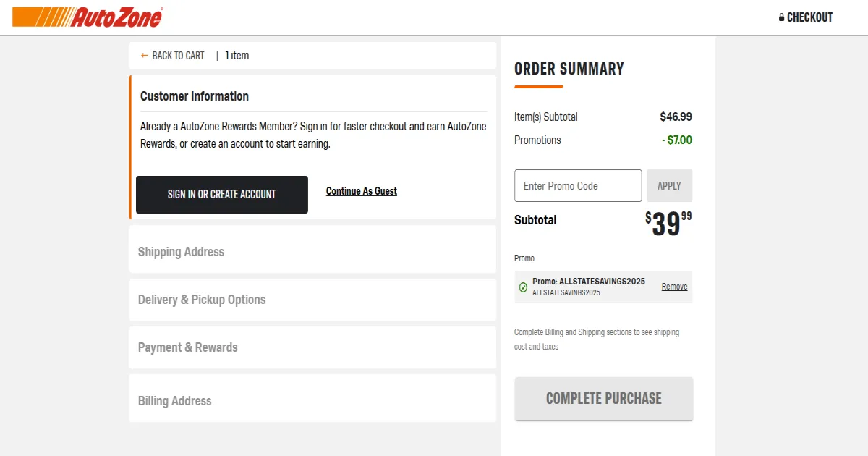The height and width of the screenshot is (456, 868).
Task: Click the orange back arrow icon
Action: [x=145, y=56]
